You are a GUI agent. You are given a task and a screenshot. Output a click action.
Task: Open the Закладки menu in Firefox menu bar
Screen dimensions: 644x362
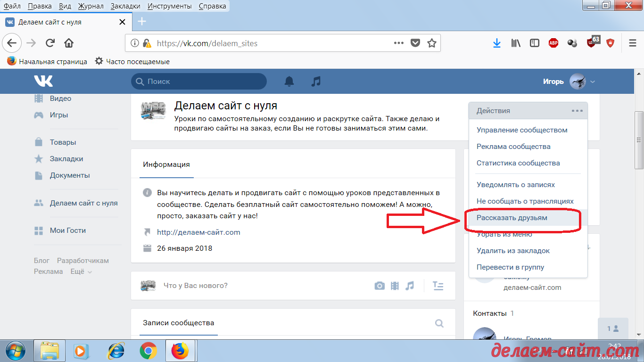point(125,6)
